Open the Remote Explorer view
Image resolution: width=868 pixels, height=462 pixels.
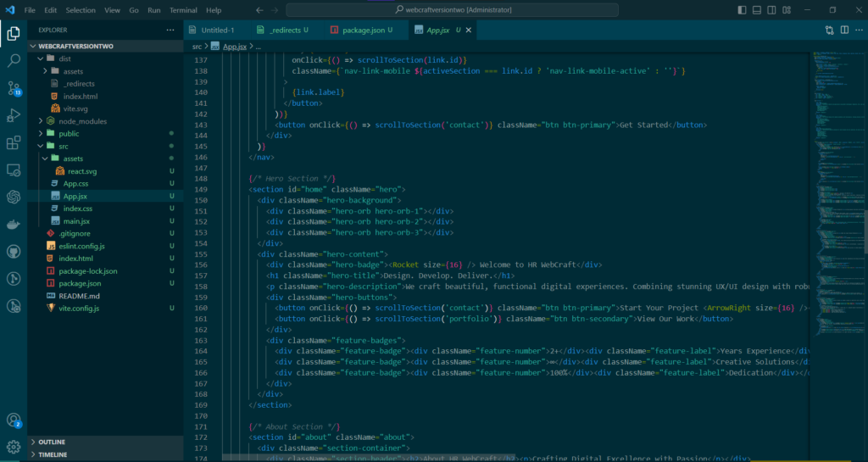[x=14, y=170]
